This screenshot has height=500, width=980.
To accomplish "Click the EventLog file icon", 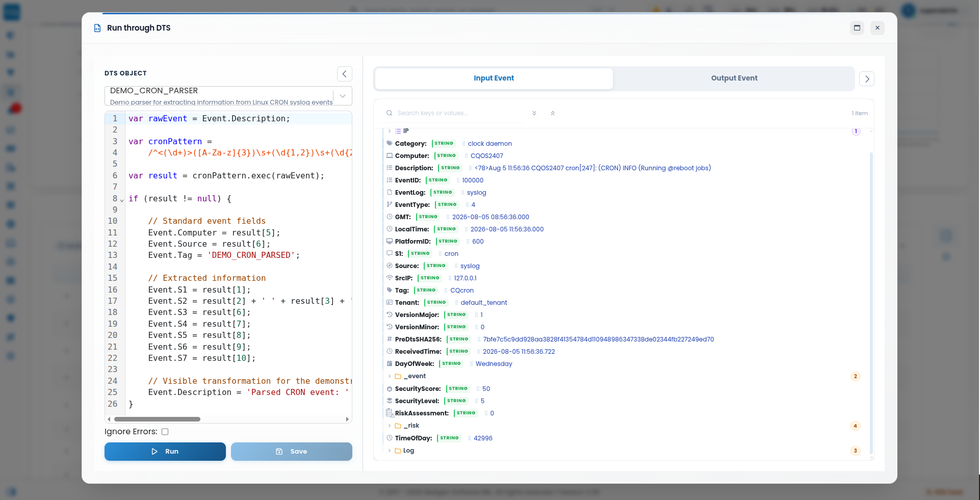I will tap(390, 192).
